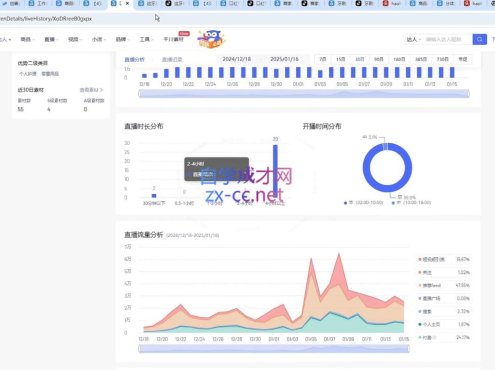Click left handle of traffic chart range slider
Screen dimensions: 495x370
pyautogui.click(x=139, y=349)
